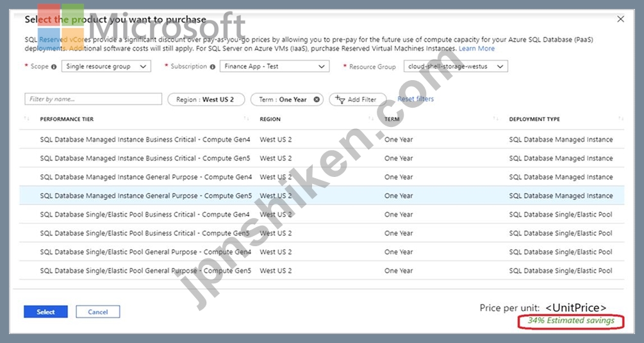Select Single/Elastic Pool Business Critical Gen4 row

(322, 214)
